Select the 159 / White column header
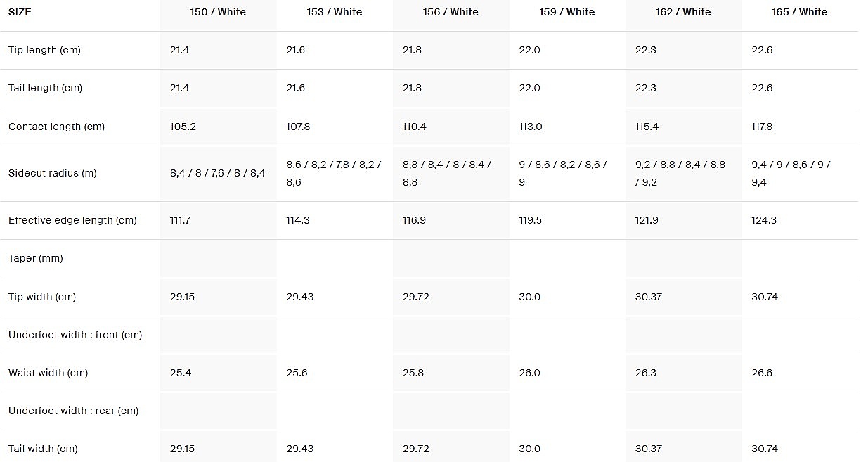The image size is (868, 462). click(x=566, y=12)
